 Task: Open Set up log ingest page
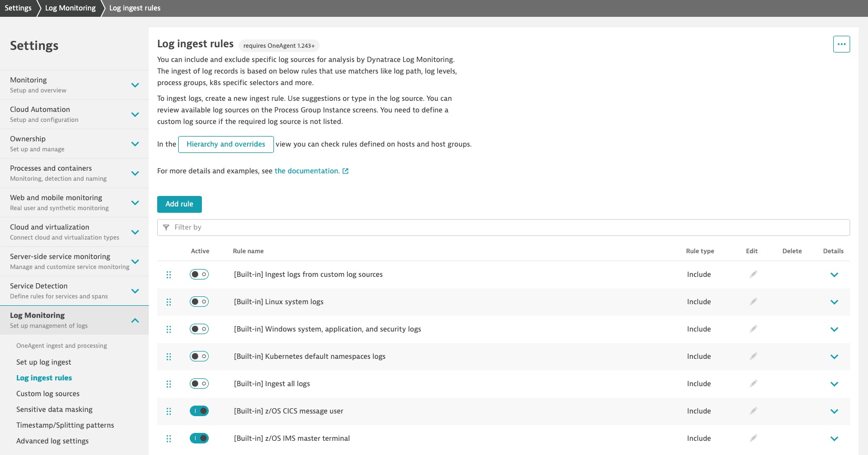[44, 362]
